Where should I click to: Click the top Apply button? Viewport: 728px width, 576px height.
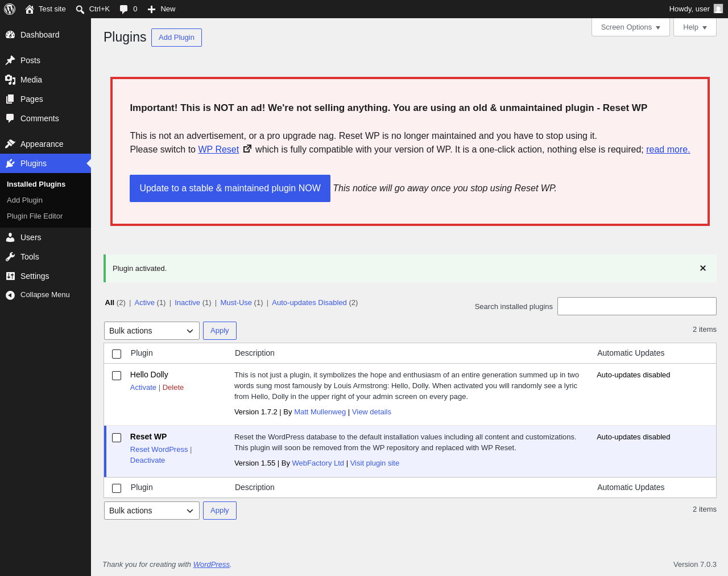(220, 331)
